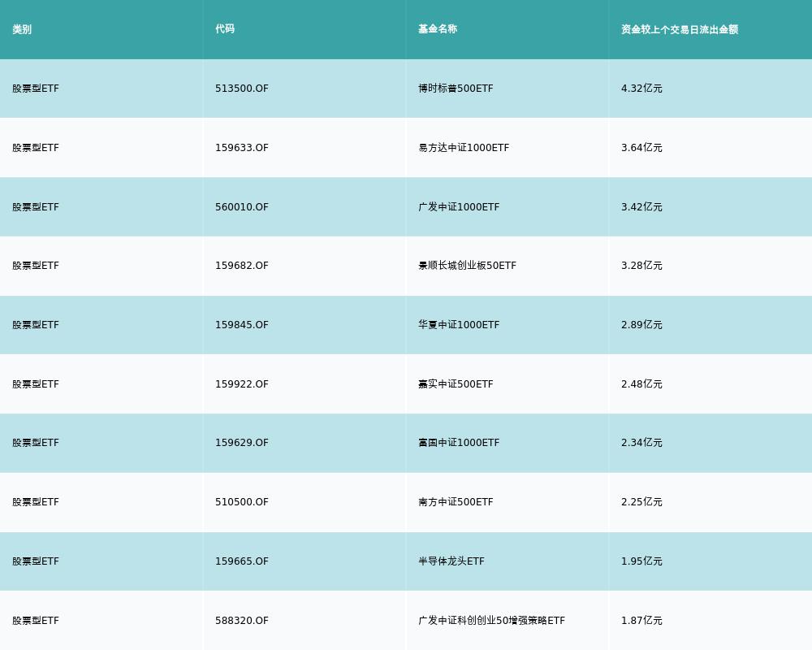Click the 2.89亿元 outflow value
812x650 pixels.
coord(641,325)
